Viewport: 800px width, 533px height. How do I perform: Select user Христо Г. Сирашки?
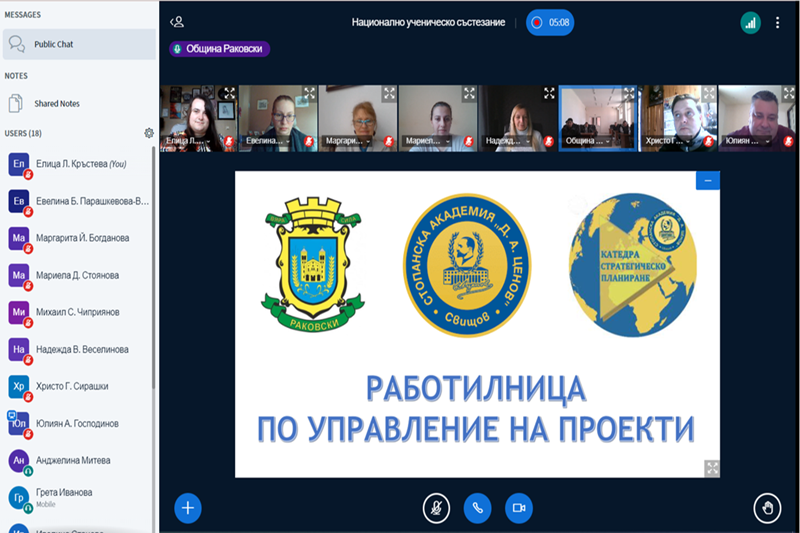[78, 386]
